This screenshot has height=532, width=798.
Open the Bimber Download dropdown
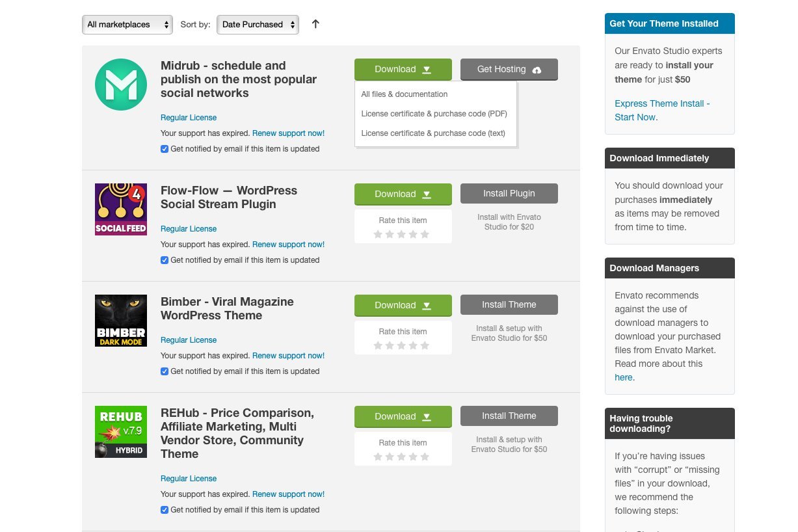pyautogui.click(x=403, y=305)
